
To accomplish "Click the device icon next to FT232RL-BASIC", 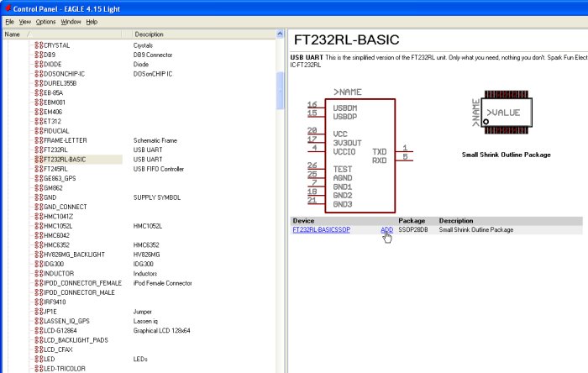I will point(39,160).
